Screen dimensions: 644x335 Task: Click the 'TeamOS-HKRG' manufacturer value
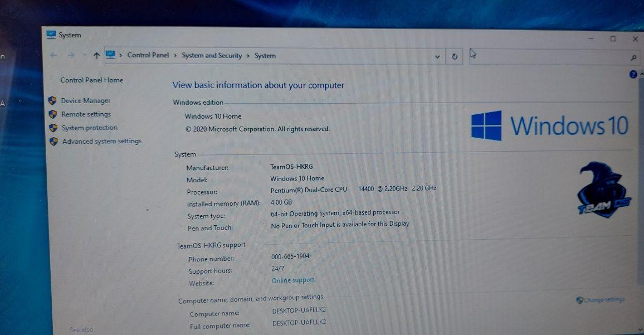(x=291, y=167)
